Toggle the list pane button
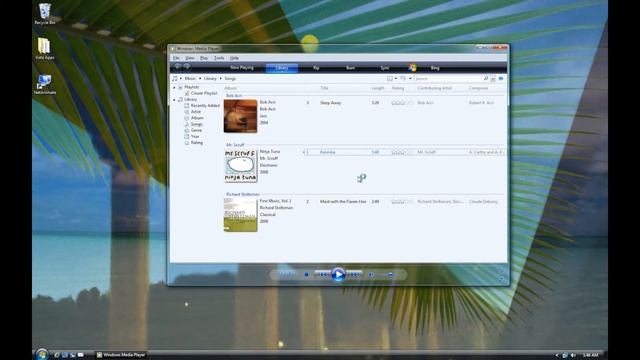 501,78
